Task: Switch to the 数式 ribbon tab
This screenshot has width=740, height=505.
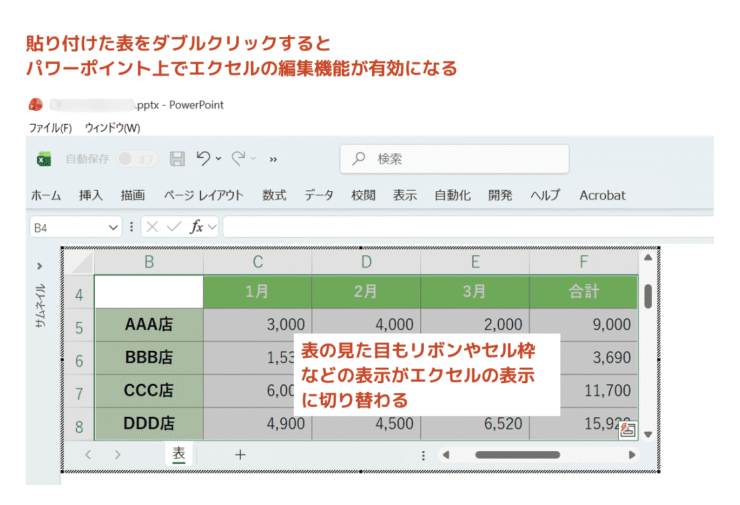Action: tap(274, 195)
